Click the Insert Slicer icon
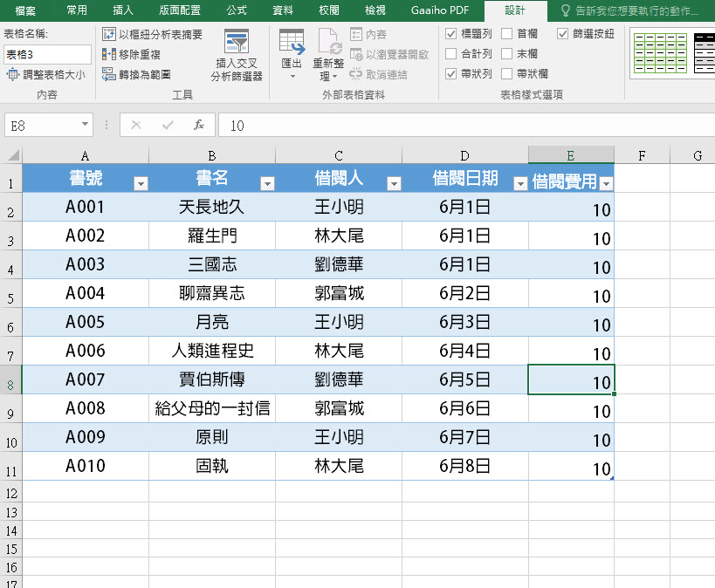Screen dimensions: 715x588 236,42
